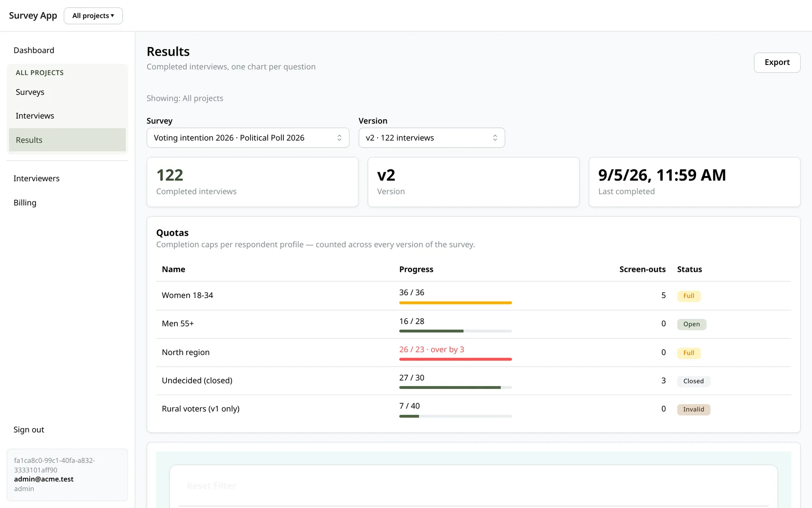Click the Open status badge

click(x=692, y=324)
